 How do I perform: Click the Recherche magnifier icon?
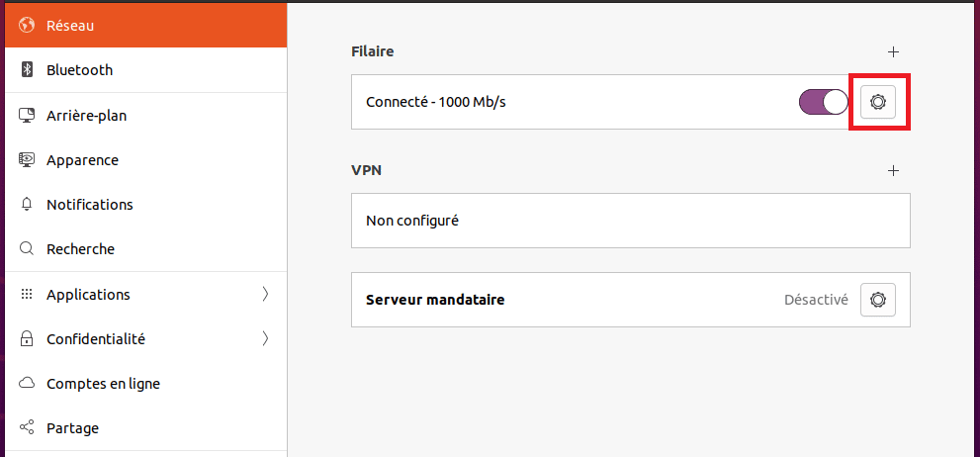coord(27,249)
